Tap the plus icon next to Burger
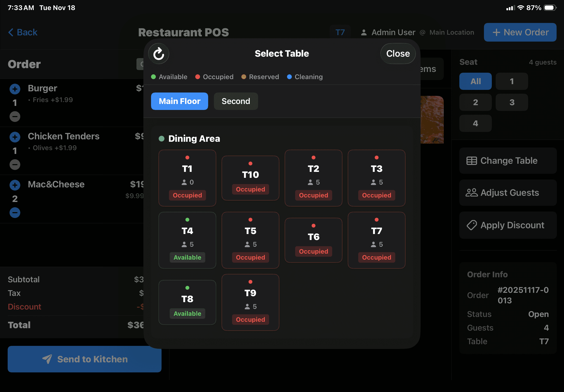This screenshot has height=392, width=564. (15, 89)
